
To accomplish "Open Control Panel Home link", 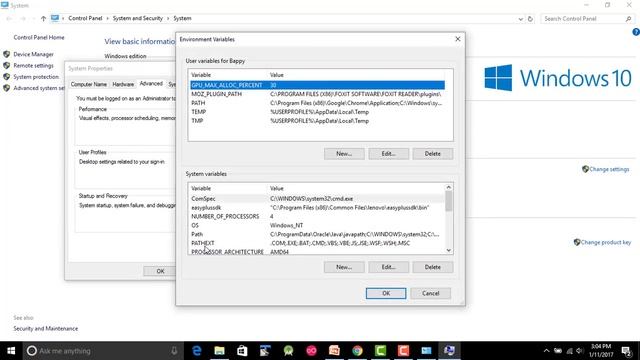I will pyautogui.click(x=39, y=38).
